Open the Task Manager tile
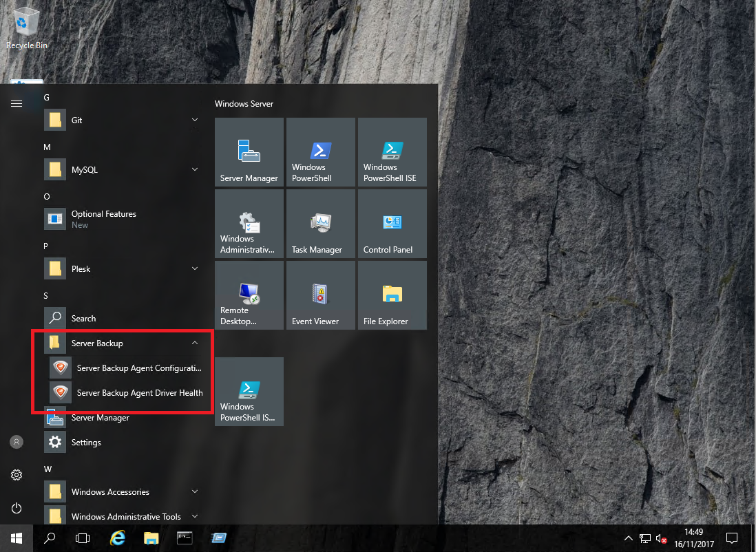Viewport: 756px width, 552px height. pos(321,224)
